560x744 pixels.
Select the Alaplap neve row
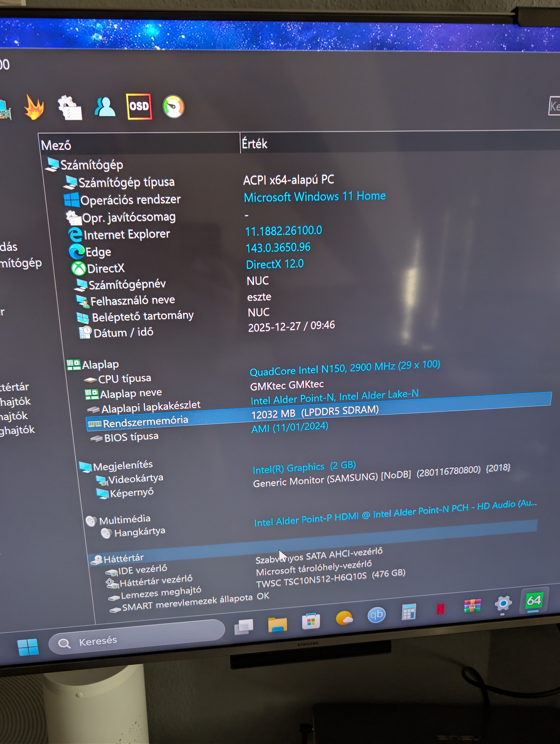[x=123, y=394]
